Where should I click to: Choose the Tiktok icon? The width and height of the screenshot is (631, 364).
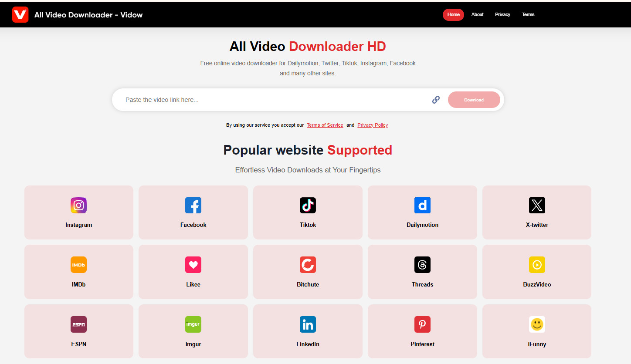point(308,206)
